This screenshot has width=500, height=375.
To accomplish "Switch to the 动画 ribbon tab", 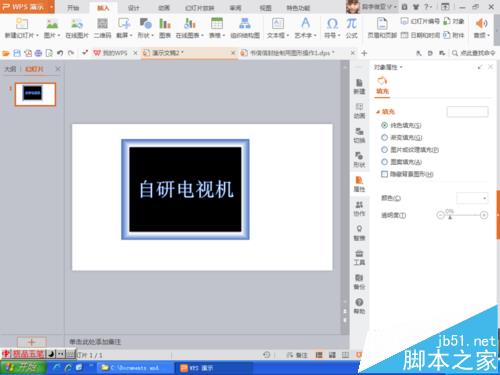I will 164,8.
